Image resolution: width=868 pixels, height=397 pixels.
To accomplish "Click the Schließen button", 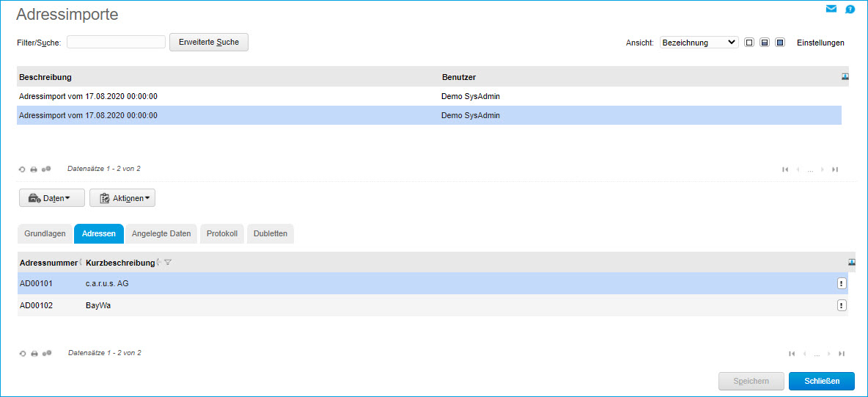I will click(822, 381).
